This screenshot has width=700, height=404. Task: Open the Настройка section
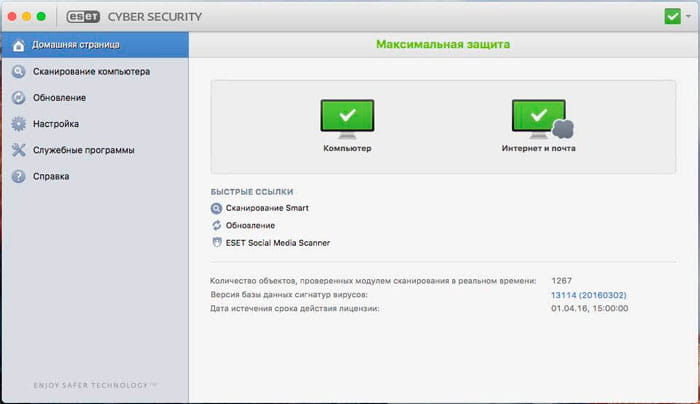point(95,124)
